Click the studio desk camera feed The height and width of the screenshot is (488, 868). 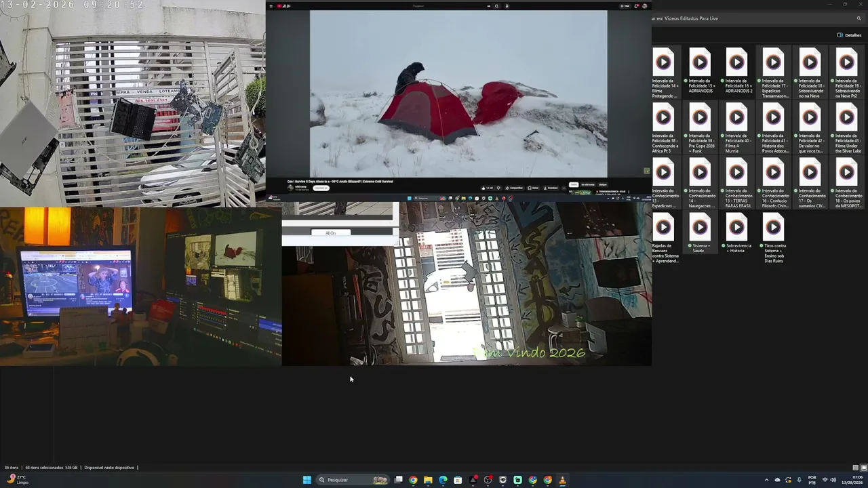coord(140,287)
